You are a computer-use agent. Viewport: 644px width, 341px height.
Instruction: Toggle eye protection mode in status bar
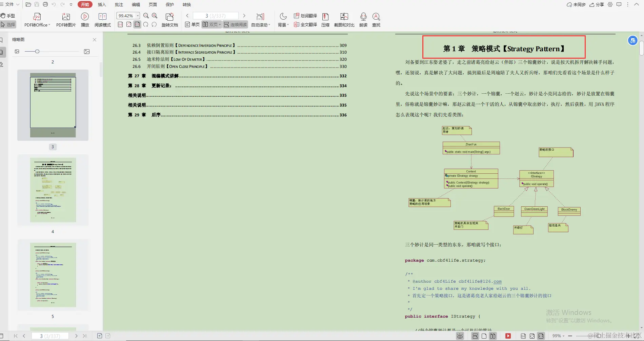(460, 336)
